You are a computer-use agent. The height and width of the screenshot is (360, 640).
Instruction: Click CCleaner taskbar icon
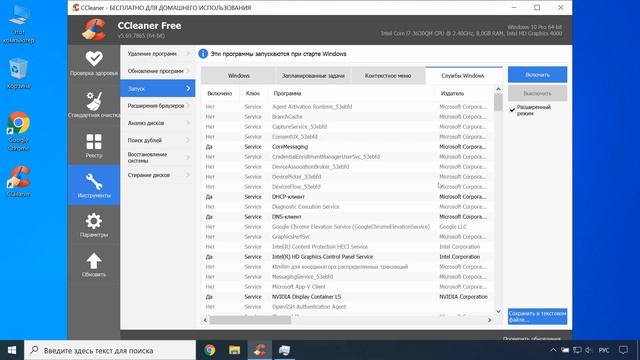point(260,350)
